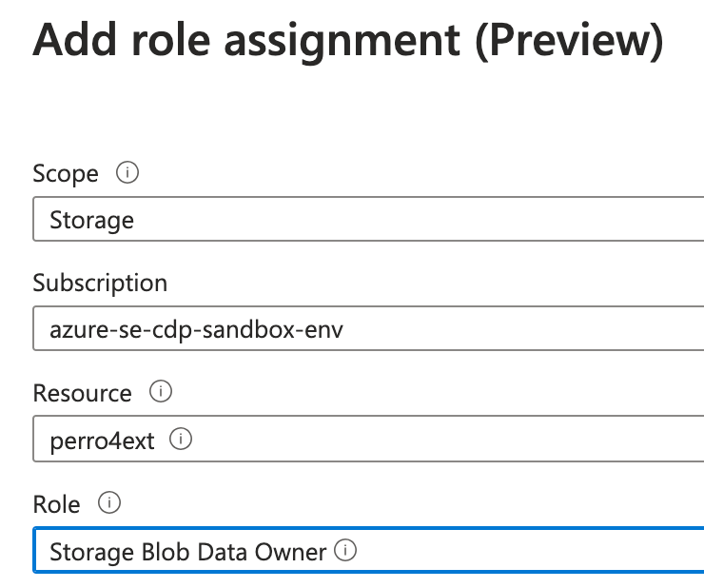Expand the Subscription dropdown field

368,328
